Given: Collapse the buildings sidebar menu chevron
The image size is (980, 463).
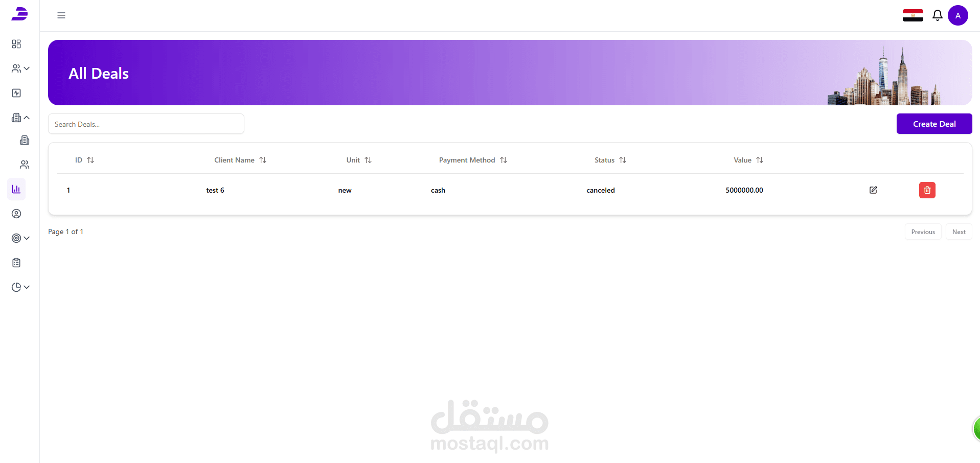Looking at the screenshot, I should (x=27, y=118).
